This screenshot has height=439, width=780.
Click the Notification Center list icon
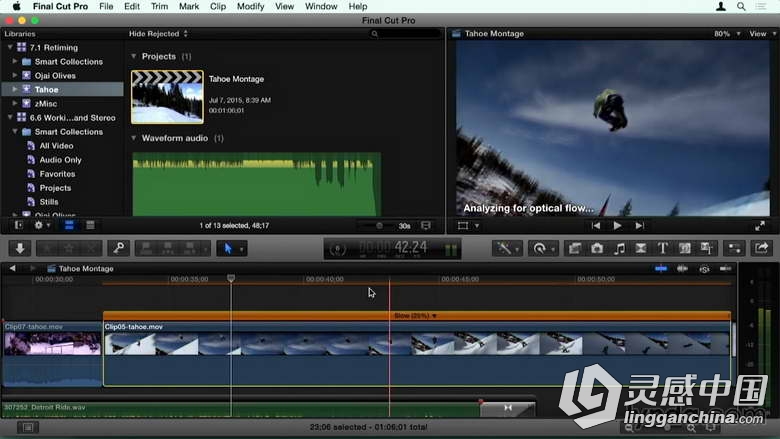761,6
